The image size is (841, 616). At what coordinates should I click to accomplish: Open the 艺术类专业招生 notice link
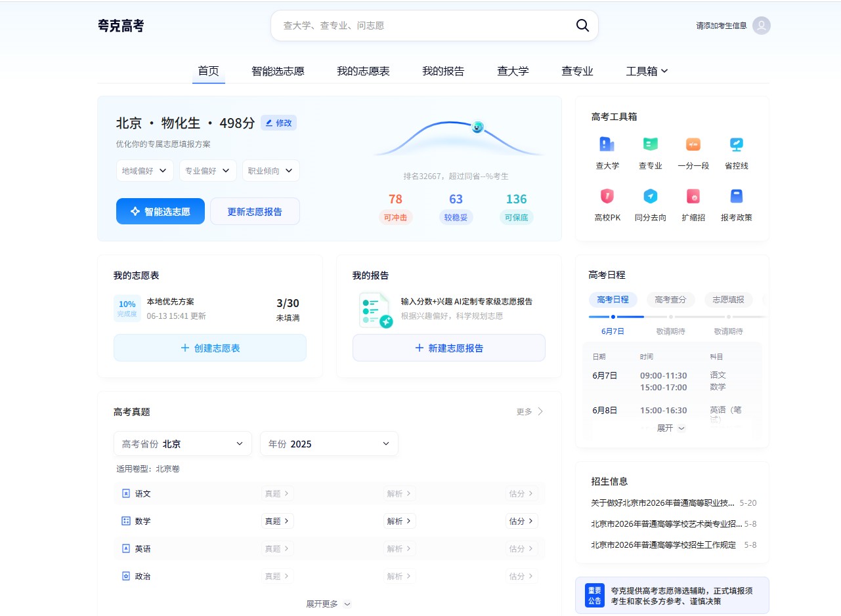(666, 524)
